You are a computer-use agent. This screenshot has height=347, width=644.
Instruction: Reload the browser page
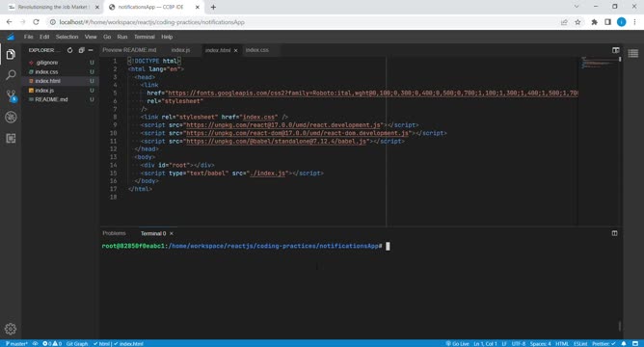point(36,22)
